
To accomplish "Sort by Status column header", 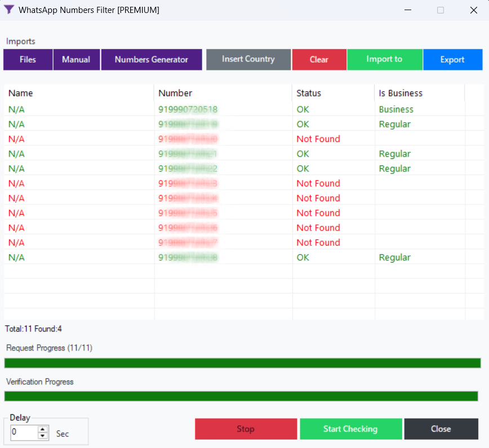I will click(x=334, y=93).
